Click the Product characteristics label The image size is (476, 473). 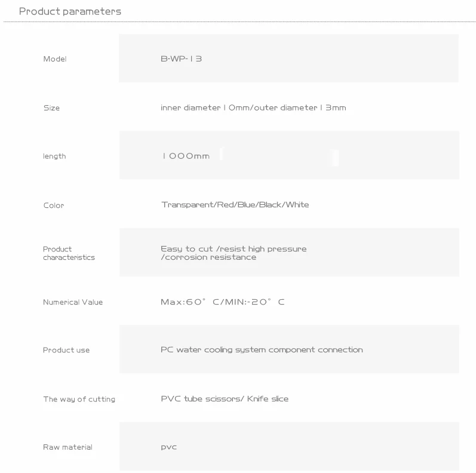pyautogui.click(x=69, y=253)
